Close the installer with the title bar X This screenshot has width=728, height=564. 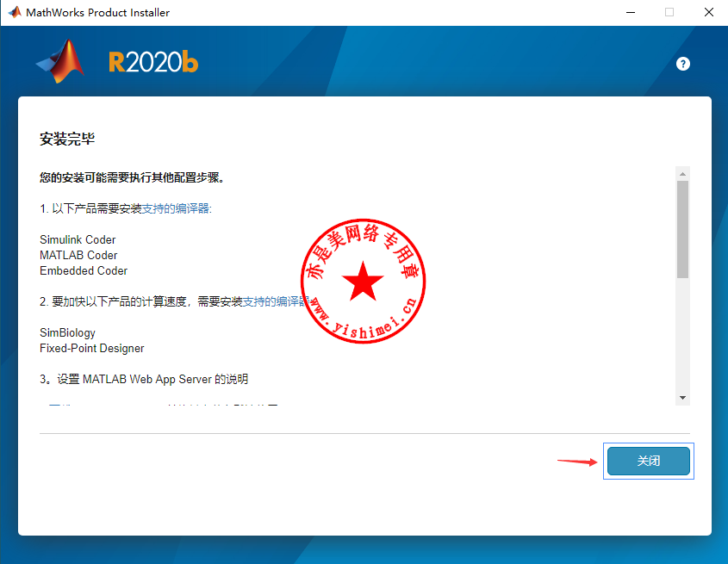(708, 12)
